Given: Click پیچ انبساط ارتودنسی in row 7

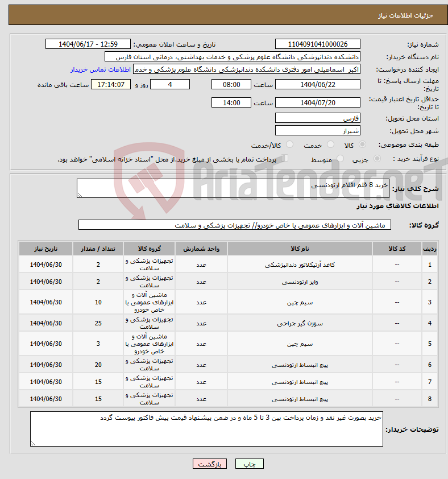Looking at the screenshot, I should click(300, 382).
